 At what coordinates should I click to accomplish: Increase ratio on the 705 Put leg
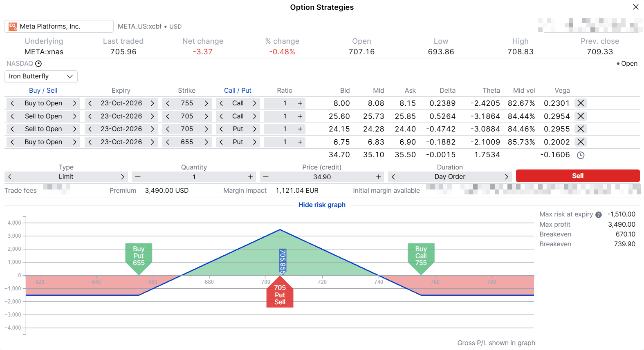pyautogui.click(x=300, y=129)
